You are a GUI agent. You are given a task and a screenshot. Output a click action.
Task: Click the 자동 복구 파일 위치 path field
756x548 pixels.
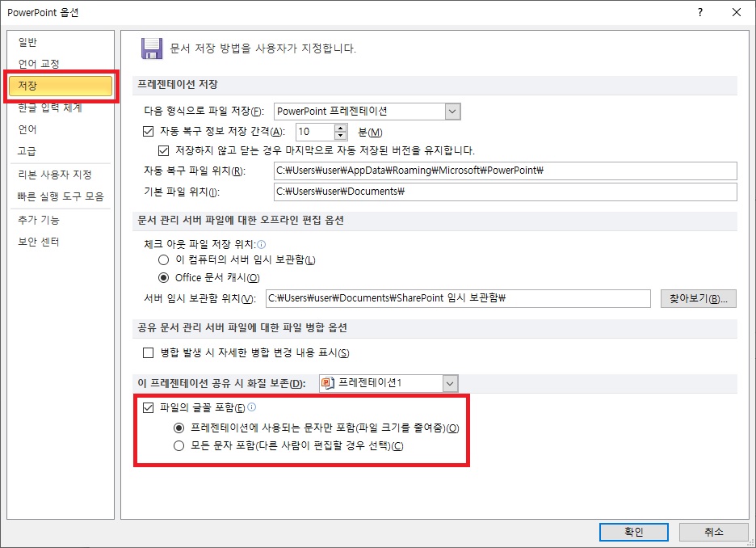506,171
